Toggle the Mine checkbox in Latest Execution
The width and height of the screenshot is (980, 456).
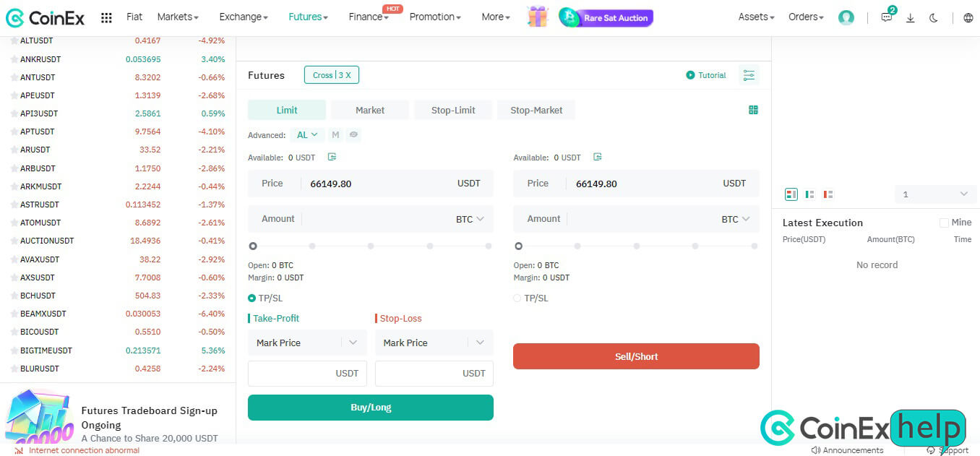944,223
